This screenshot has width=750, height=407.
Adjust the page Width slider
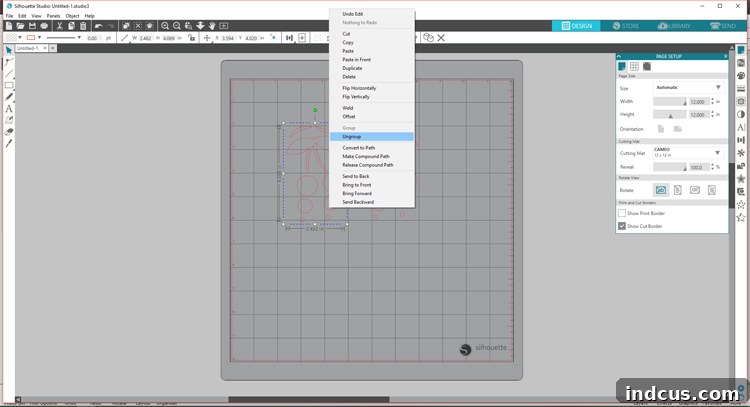(670, 101)
